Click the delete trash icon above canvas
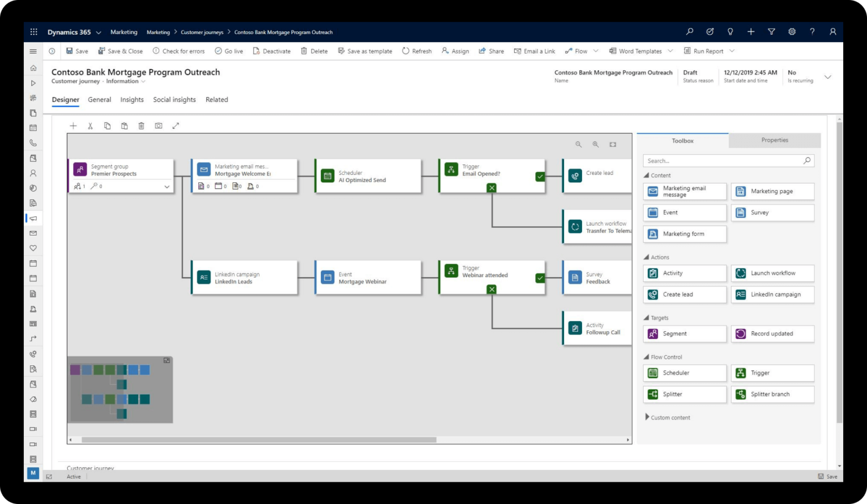Viewport: 867px width, 504px height. pos(141,126)
